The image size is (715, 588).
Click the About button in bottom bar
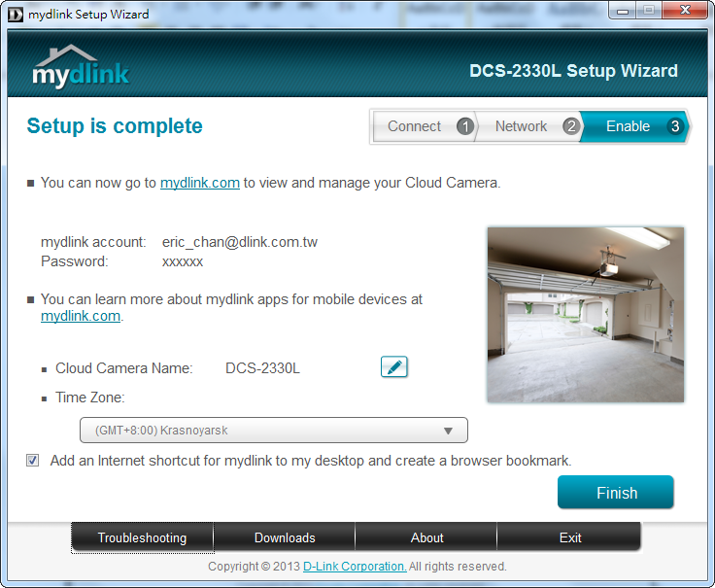pyautogui.click(x=426, y=537)
